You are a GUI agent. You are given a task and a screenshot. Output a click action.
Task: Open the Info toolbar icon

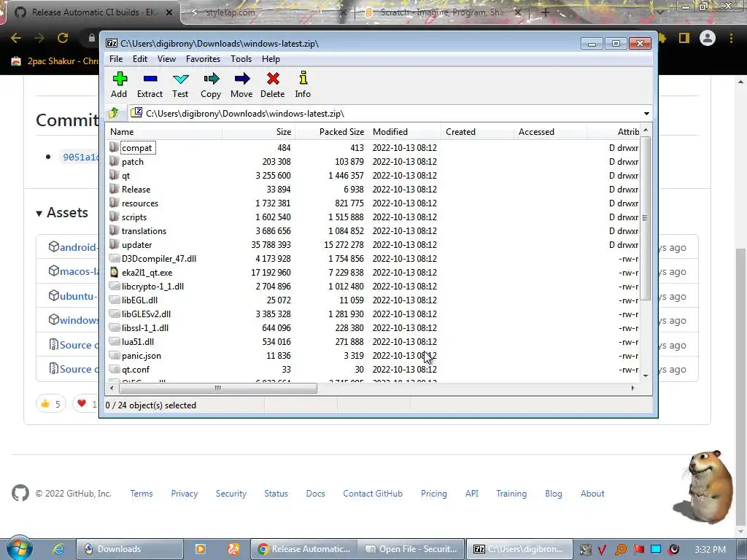click(x=303, y=78)
